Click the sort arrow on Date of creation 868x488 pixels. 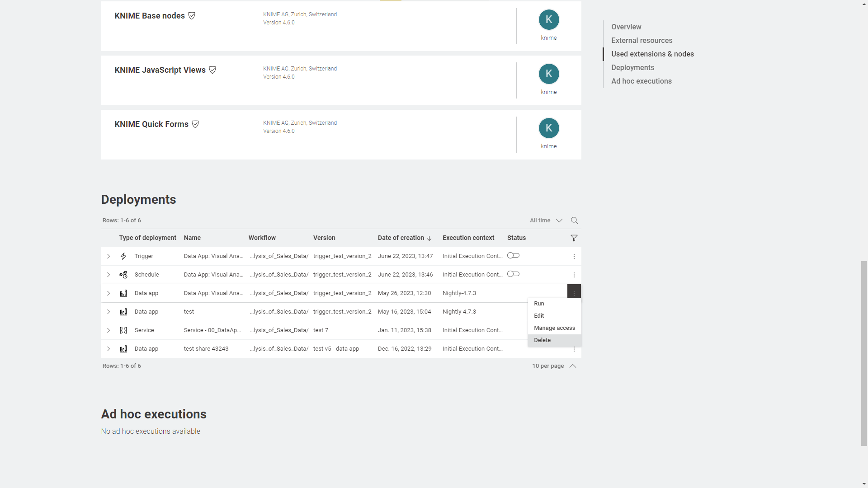point(429,238)
